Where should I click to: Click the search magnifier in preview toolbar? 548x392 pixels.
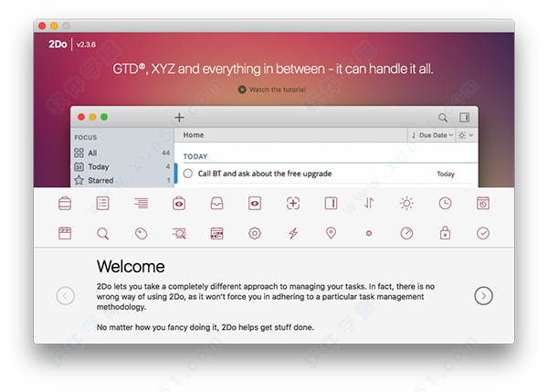pyautogui.click(x=443, y=118)
